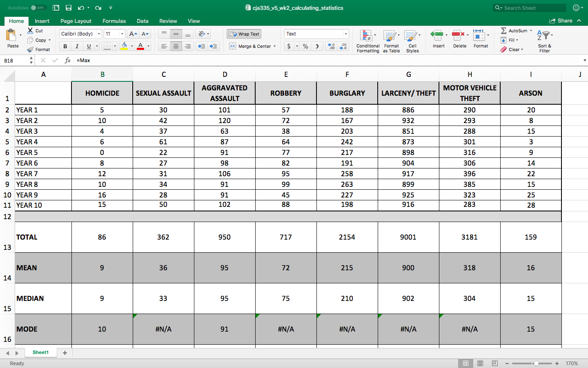
Task: Increase indent of cell contents
Action: coord(214,46)
